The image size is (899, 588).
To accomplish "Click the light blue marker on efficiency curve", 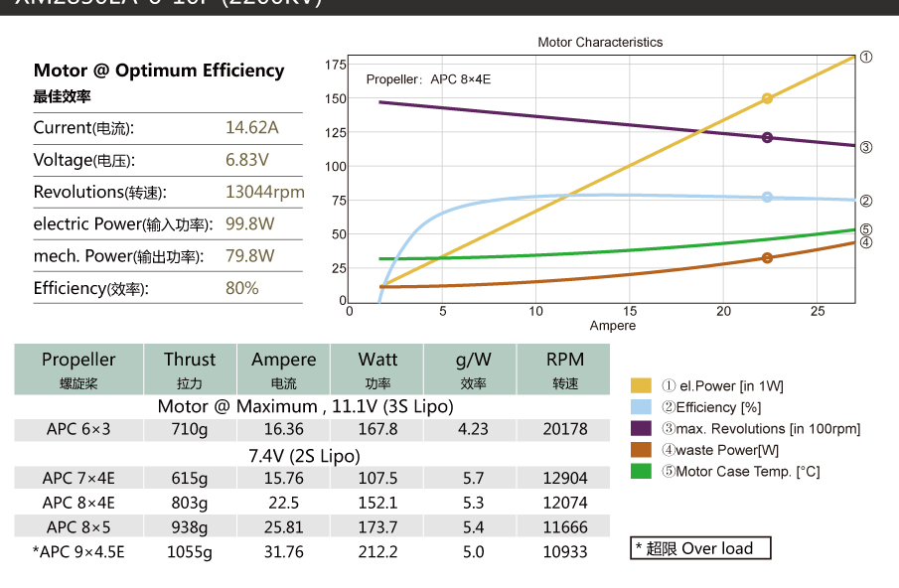I will click(767, 197).
